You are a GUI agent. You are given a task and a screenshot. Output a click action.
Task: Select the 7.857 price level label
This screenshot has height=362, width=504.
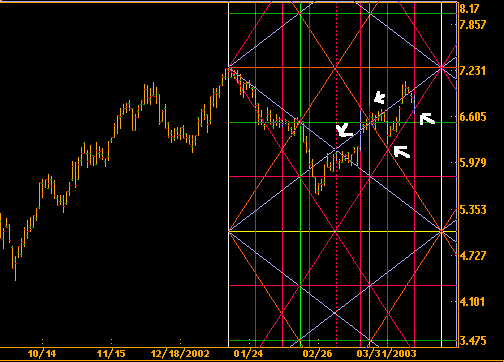coord(473,24)
